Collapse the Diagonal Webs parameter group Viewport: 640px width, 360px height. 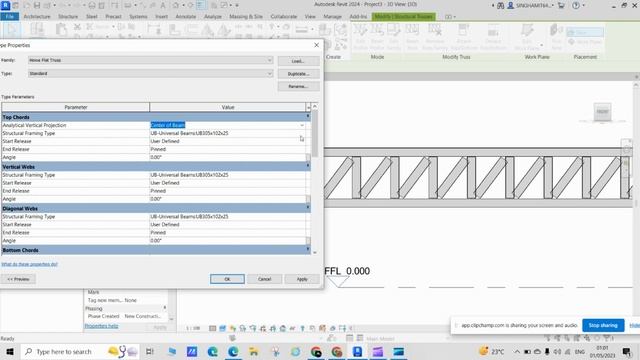click(308, 208)
